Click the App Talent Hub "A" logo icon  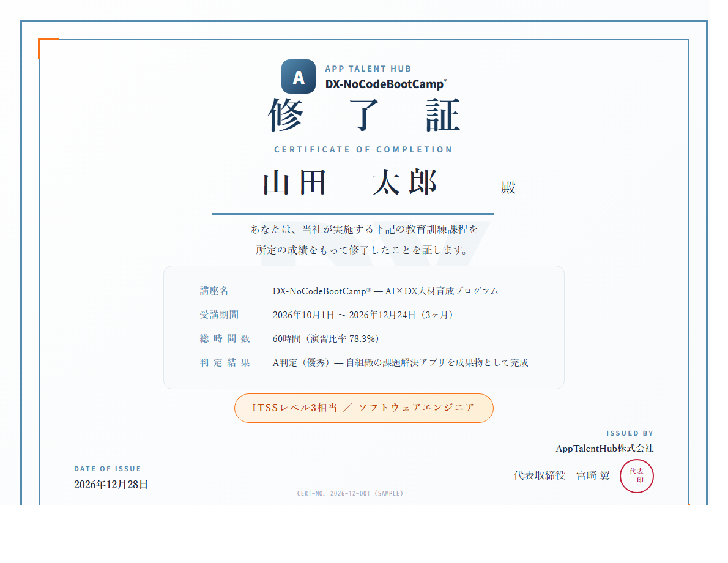(x=298, y=76)
